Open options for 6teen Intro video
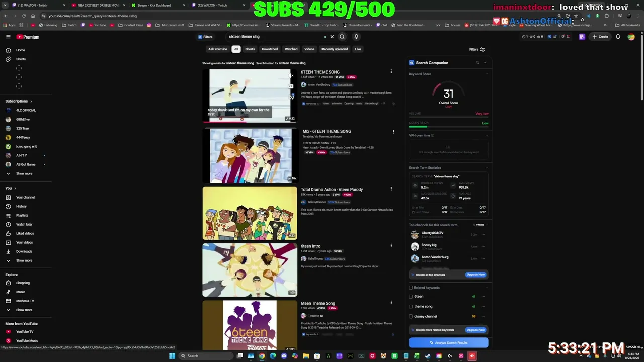Viewport: 644px width, 362px height. click(391, 246)
